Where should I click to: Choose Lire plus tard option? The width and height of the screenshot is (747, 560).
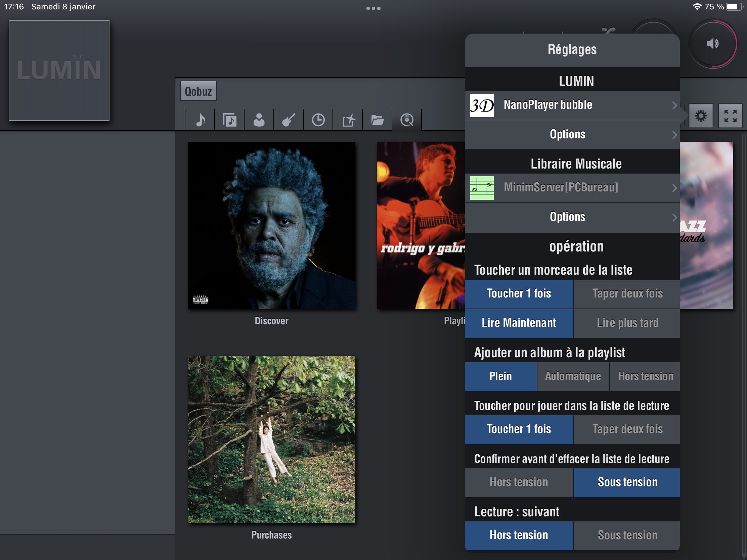click(x=627, y=323)
